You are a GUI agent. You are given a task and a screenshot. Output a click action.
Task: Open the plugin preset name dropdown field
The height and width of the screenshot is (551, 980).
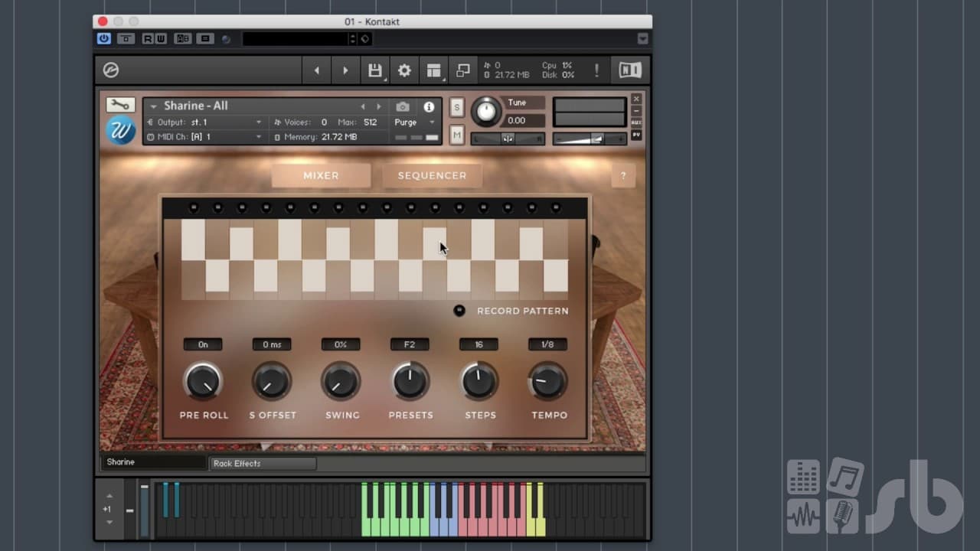point(297,38)
